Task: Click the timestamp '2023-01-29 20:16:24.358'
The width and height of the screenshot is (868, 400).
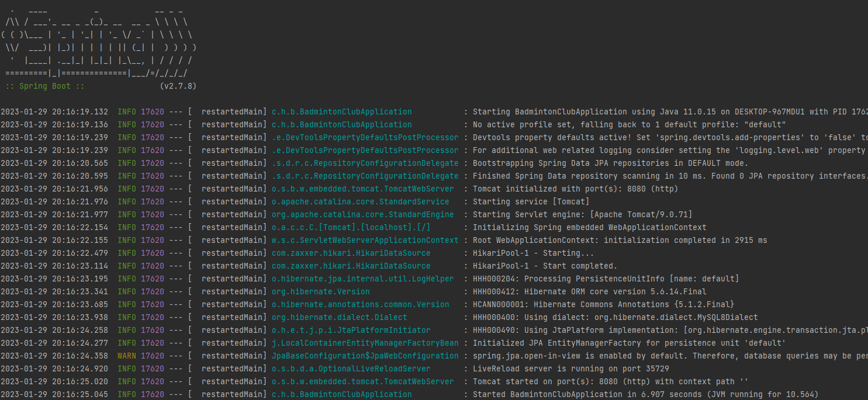Action: (54, 356)
